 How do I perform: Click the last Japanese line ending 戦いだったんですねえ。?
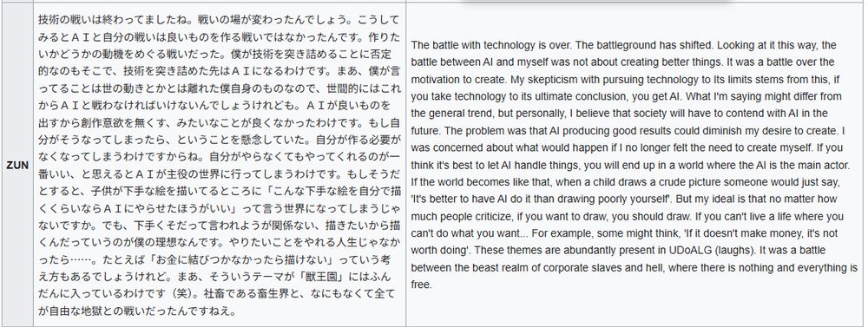coord(137,311)
